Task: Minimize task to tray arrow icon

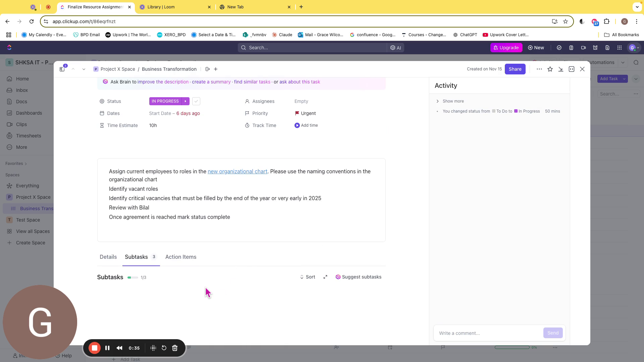Action: pyautogui.click(x=560, y=69)
